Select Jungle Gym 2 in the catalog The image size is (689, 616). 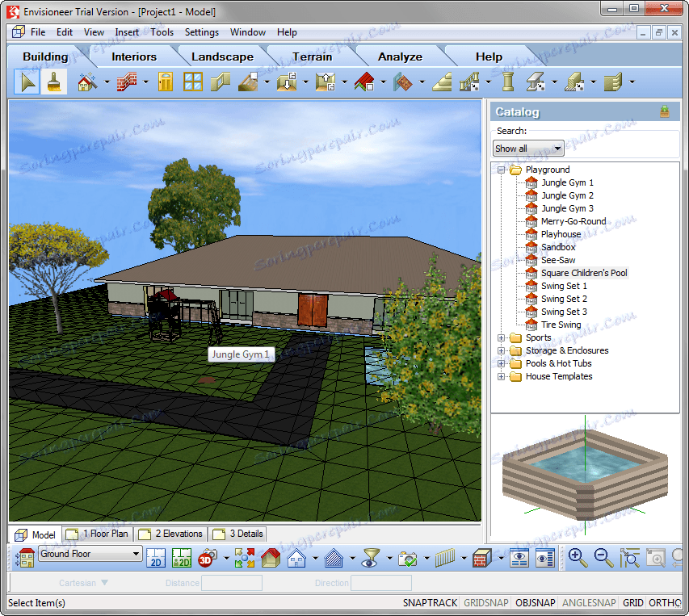(x=567, y=195)
